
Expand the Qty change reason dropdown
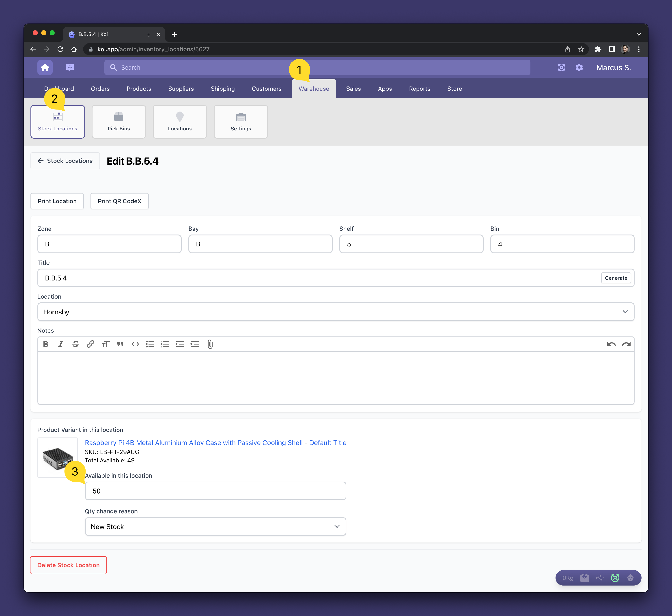pos(215,526)
